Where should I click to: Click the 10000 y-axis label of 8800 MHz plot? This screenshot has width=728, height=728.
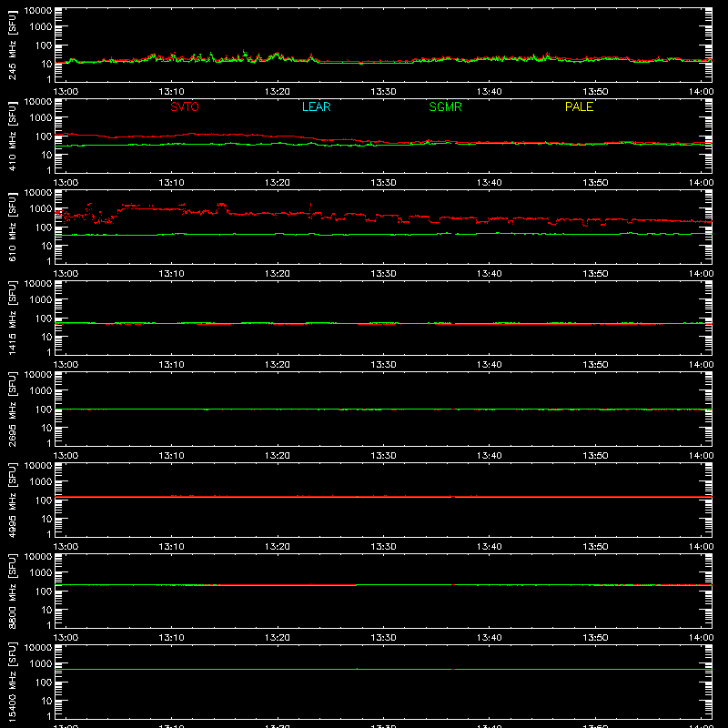(38, 557)
